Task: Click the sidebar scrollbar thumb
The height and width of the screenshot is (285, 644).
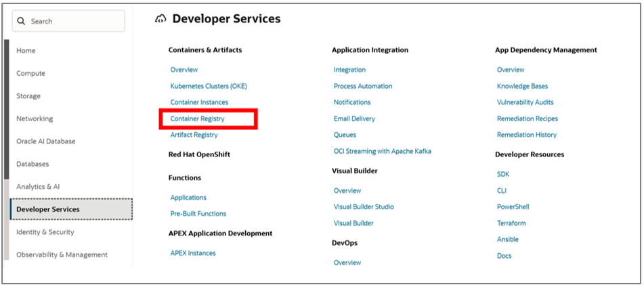Action: click(6, 109)
